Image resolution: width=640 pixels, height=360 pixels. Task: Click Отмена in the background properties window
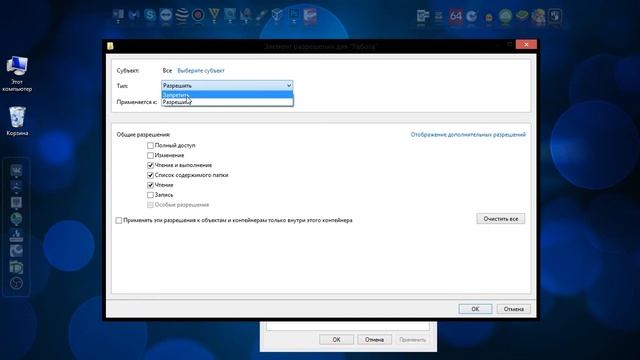coord(374,340)
